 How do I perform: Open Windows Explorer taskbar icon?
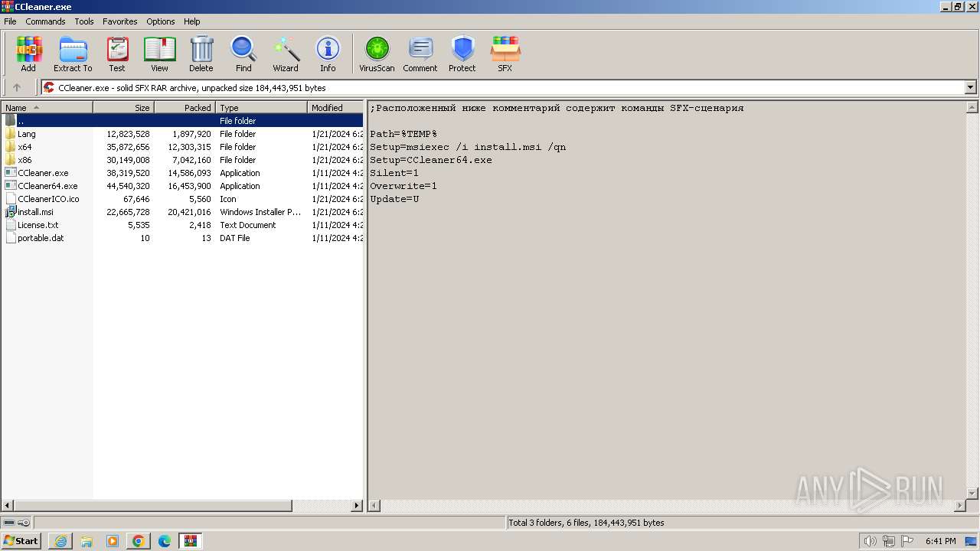coord(87,541)
